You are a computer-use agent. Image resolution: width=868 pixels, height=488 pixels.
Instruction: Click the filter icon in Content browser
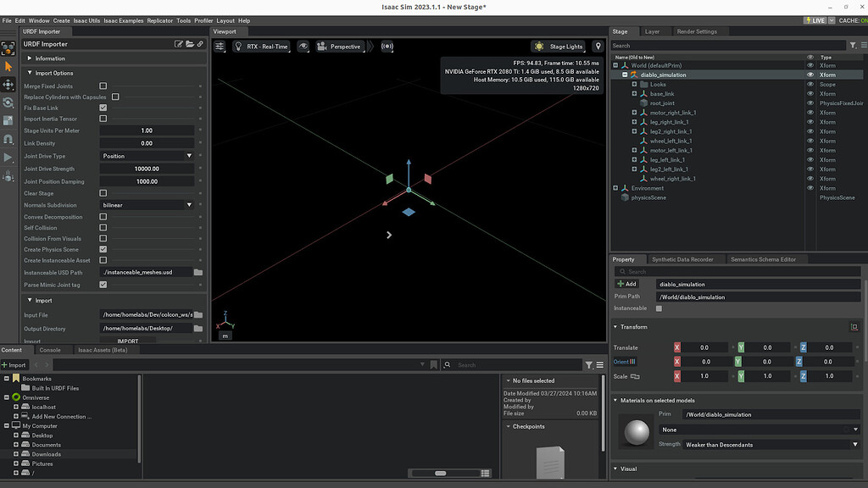pyautogui.click(x=589, y=365)
